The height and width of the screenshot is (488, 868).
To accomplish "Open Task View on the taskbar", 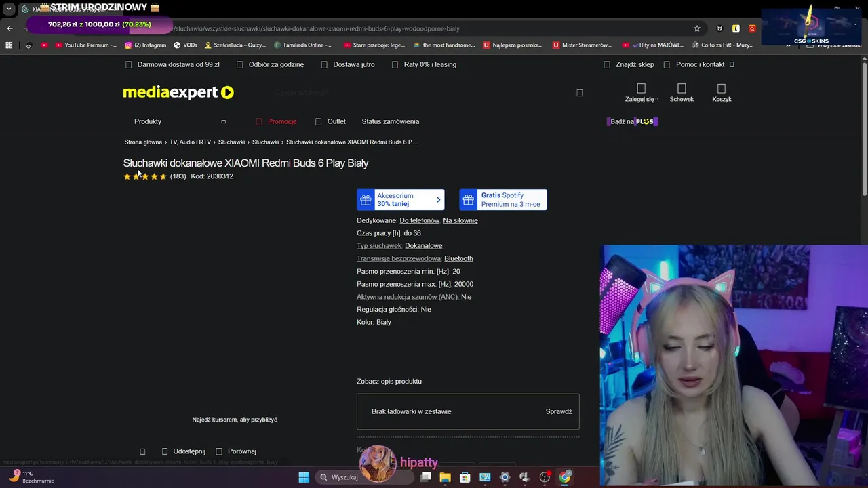I will (425, 477).
